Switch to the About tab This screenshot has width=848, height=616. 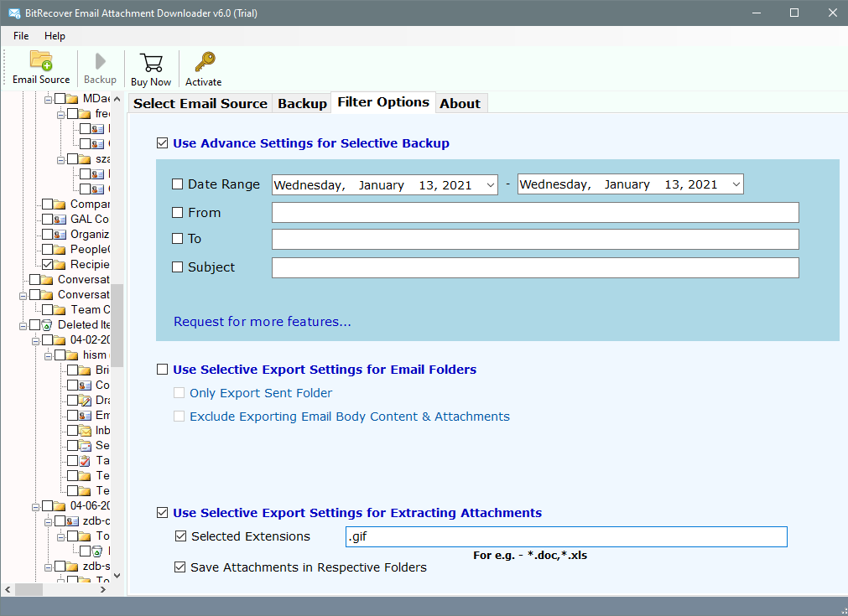460,103
